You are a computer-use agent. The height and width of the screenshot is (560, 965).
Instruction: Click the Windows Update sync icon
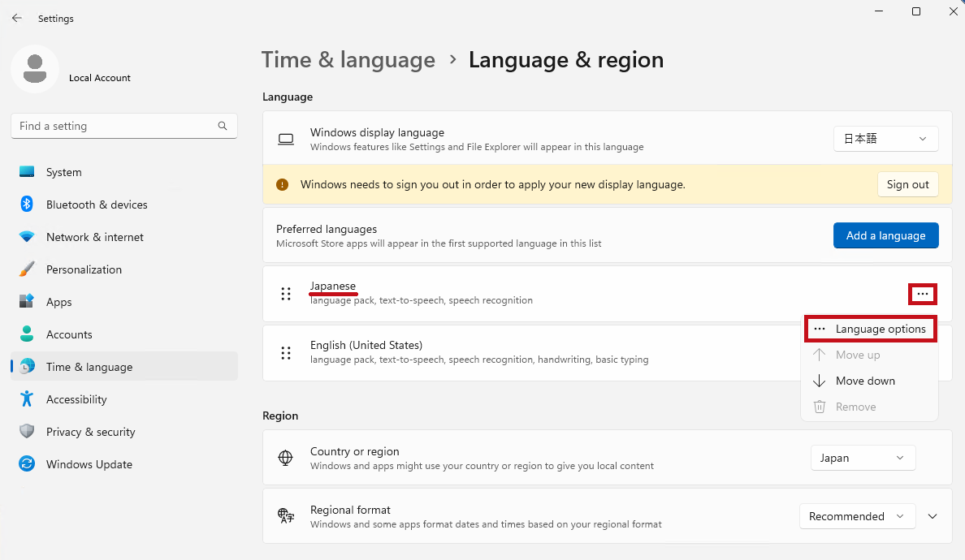point(27,463)
